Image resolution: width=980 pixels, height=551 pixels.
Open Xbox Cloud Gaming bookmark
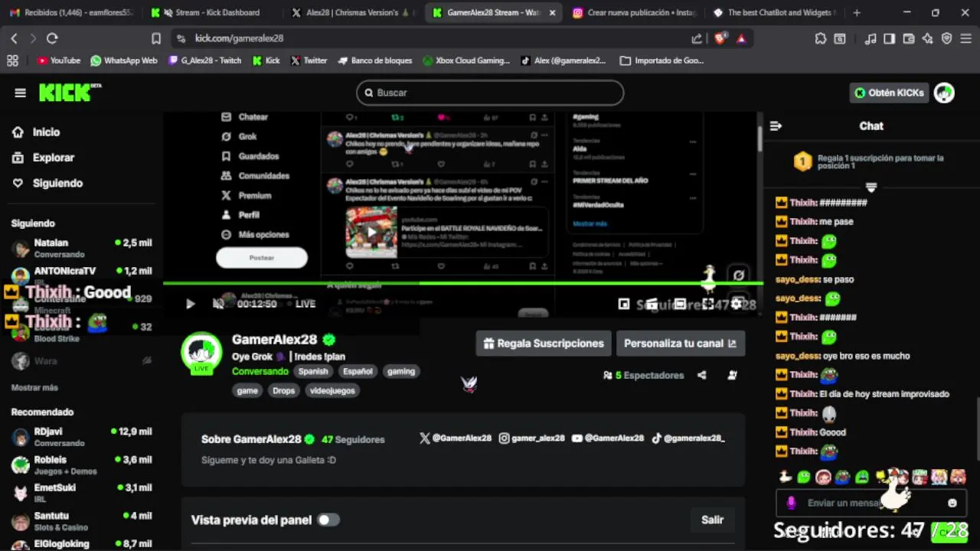466,60
